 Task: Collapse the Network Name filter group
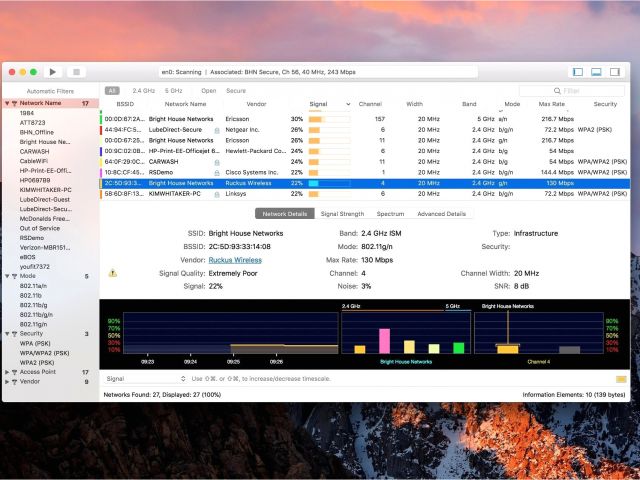tap(8, 103)
